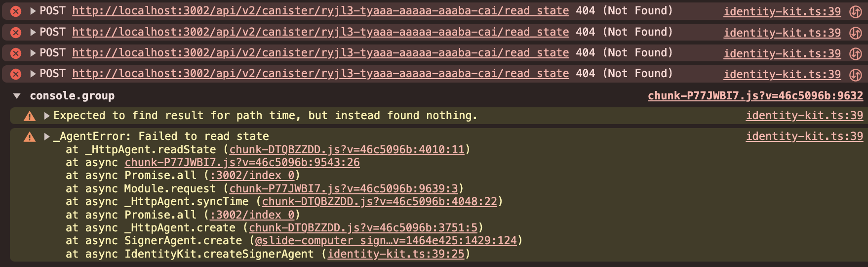The width and height of the screenshot is (868, 267).
Task: Click the network request icon on the last POST row
Action: coord(855,75)
